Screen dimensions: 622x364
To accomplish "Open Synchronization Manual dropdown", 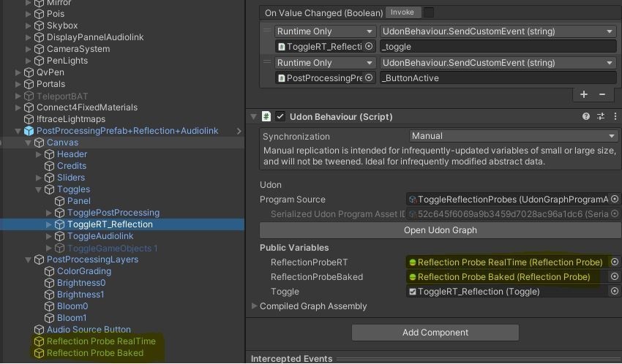I will 513,136.
